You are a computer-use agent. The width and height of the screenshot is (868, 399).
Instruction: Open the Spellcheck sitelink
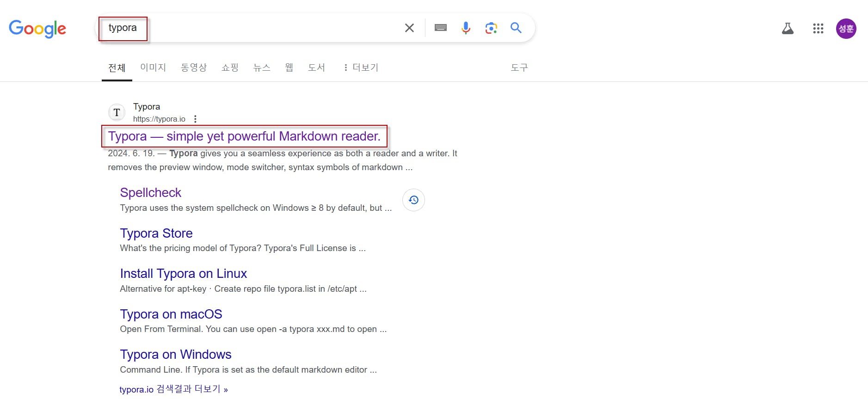click(150, 193)
